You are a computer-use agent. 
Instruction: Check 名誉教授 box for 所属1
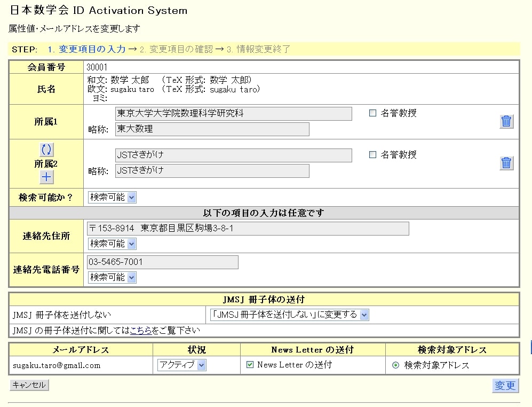click(x=372, y=113)
